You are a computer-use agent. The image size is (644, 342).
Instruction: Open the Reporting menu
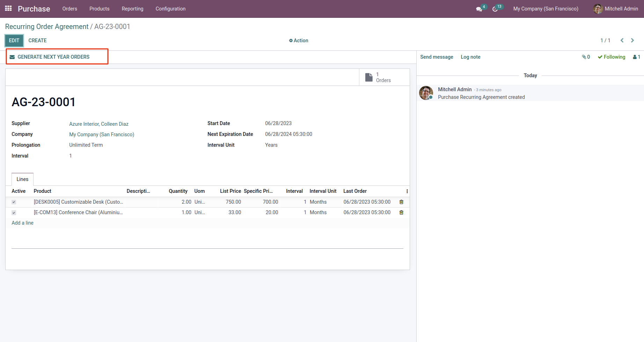tap(132, 9)
